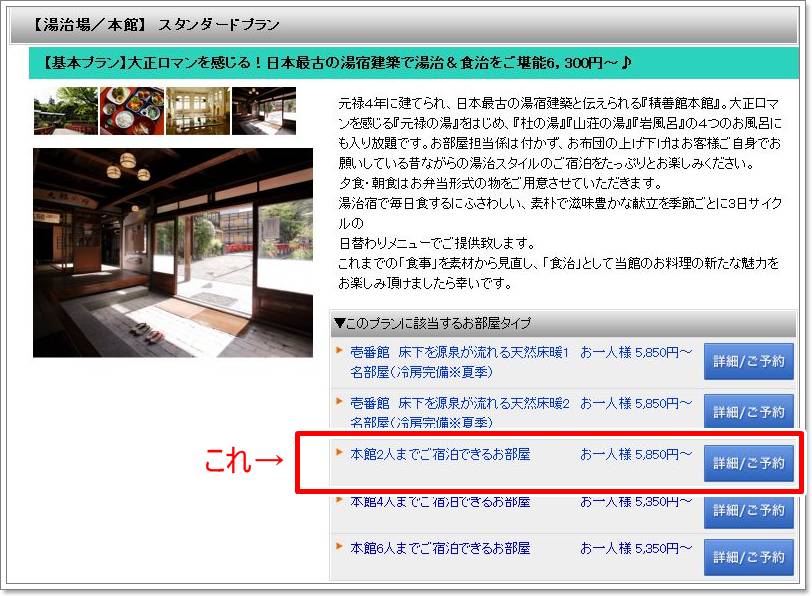This screenshot has height=596, width=812.
Task: Click the 【湯治場/本館】スタンダードプラン header
Action: coord(404,24)
